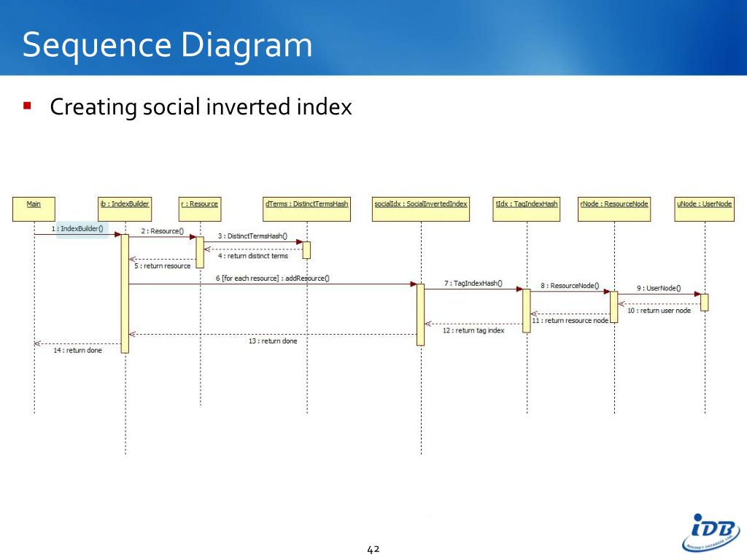Click the SocialInvertedIndex activation bar

point(421,315)
